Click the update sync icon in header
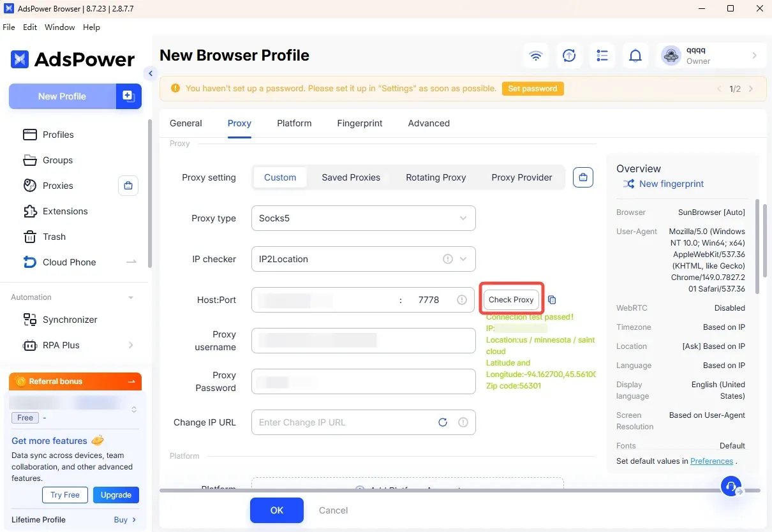Viewport: 772px width, 532px height. [569, 56]
